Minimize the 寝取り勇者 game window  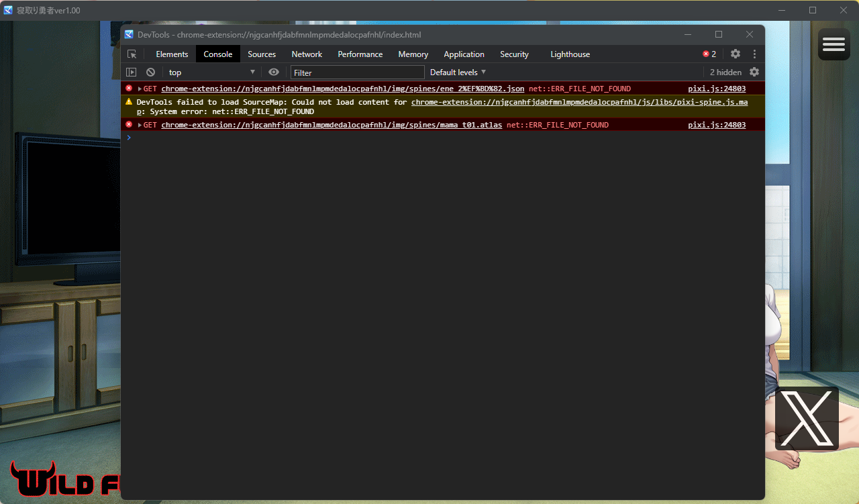click(x=782, y=10)
